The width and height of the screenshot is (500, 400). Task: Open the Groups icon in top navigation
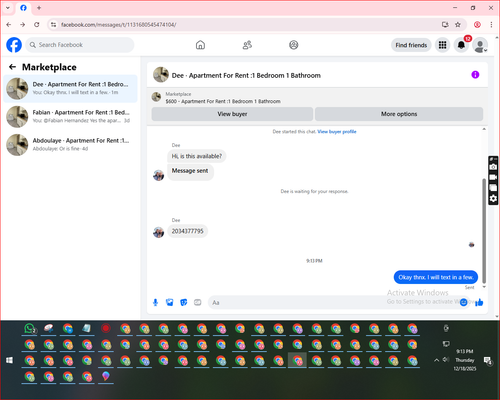click(294, 45)
